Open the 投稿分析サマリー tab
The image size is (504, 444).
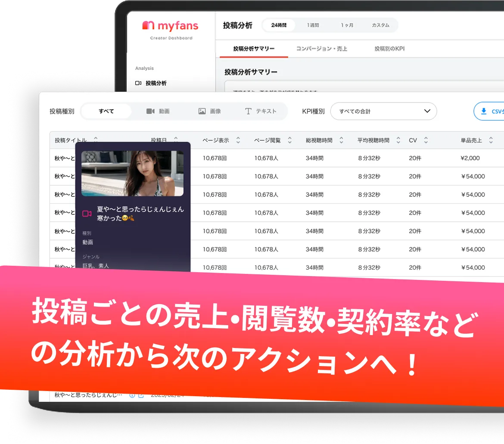point(254,49)
